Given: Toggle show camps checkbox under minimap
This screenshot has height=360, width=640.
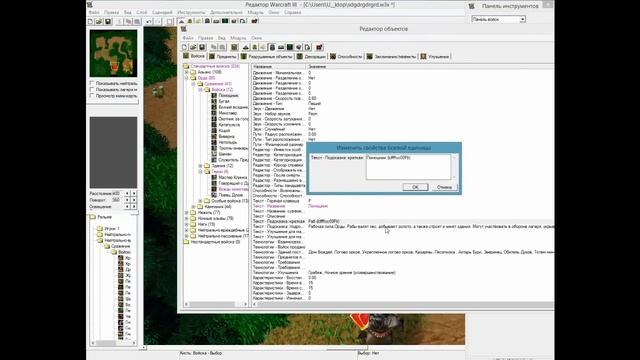Looking at the screenshot, I should click(x=92, y=89).
